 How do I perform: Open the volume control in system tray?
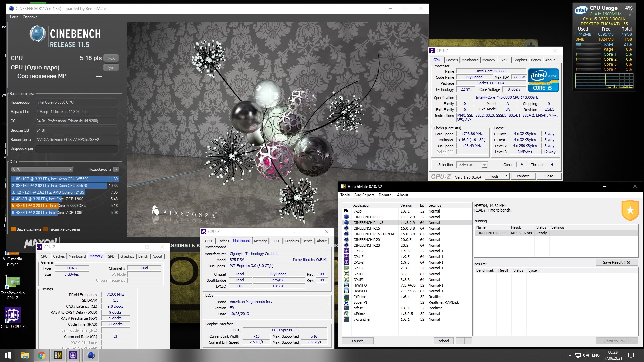pyautogui.click(x=586, y=355)
